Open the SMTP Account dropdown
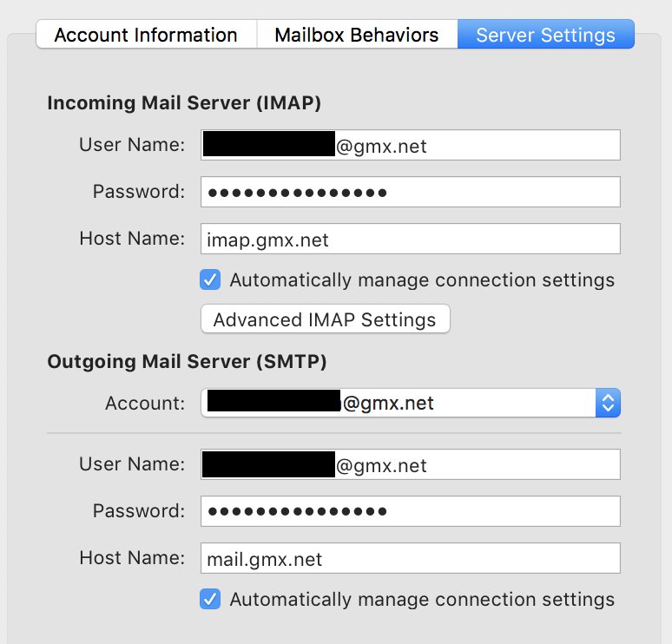This screenshot has height=644, width=672. 410,403
